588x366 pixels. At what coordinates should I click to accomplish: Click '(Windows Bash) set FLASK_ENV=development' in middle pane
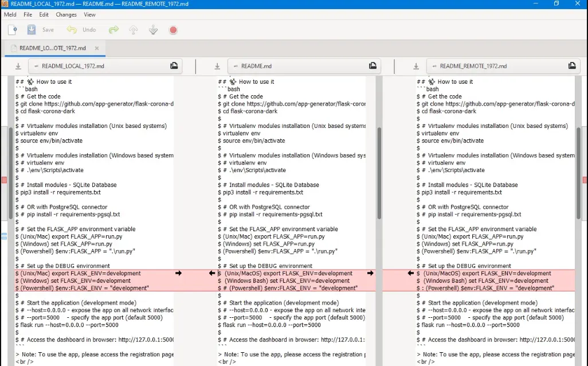287,281
